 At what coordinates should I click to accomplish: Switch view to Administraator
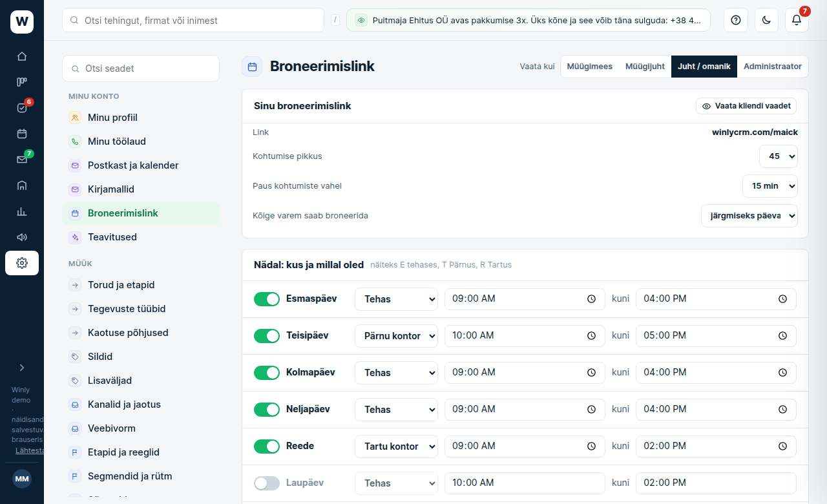tap(772, 67)
